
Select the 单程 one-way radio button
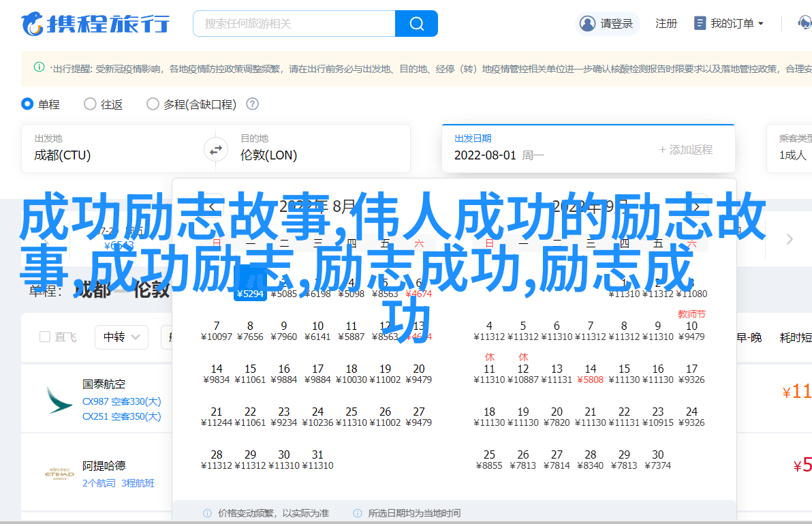[x=28, y=104]
